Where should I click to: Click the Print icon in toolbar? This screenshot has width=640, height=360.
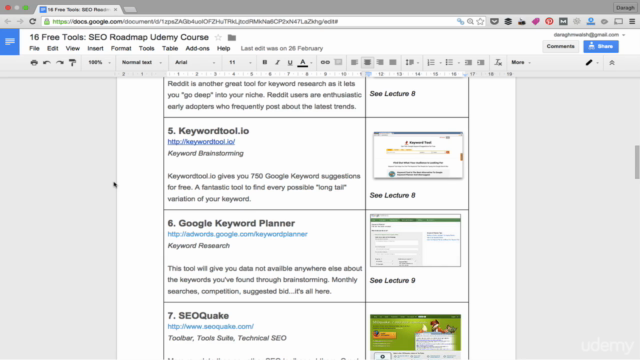click(x=34, y=62)
